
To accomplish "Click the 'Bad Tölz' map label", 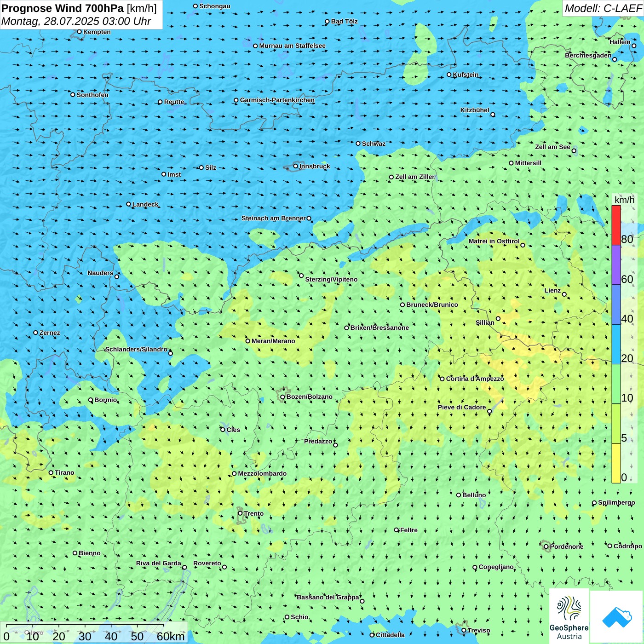I will (345, 21).
